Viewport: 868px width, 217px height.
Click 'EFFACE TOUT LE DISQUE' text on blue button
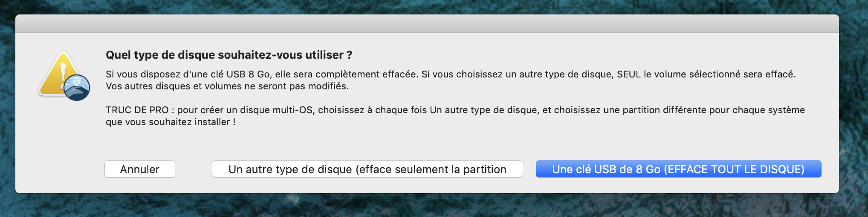(x=734, y=169)
